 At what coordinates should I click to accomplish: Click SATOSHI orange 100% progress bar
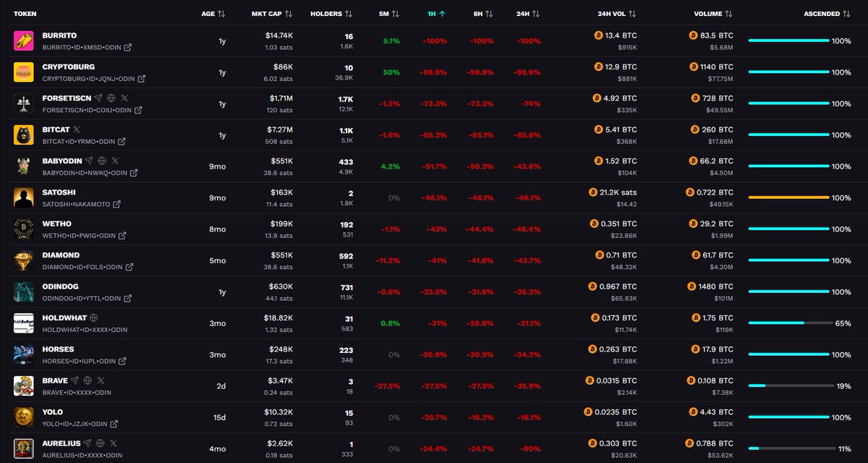[788, 197]
